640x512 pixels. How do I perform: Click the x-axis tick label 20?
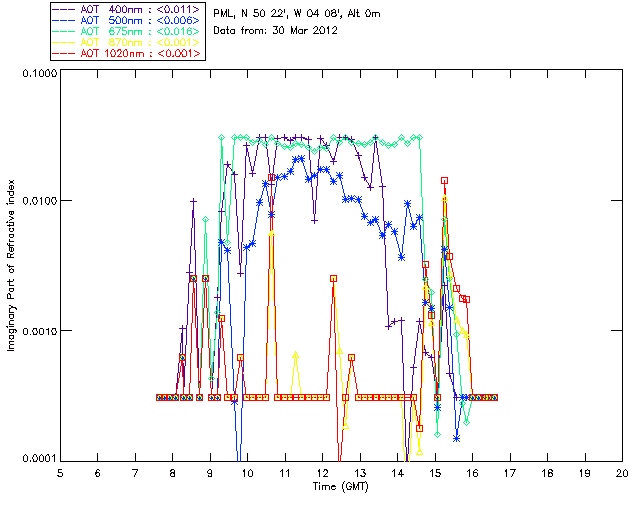coord(622,473)
